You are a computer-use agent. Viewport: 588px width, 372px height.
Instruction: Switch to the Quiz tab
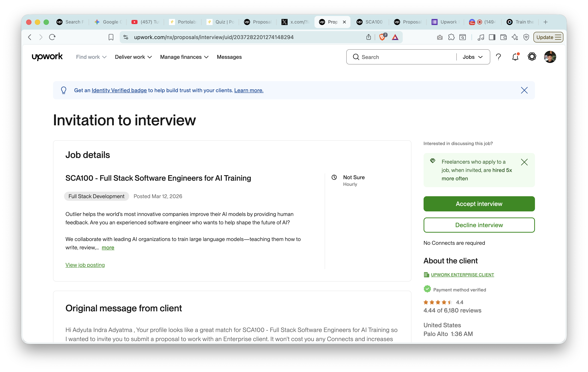pyautogui.click(x=220, y=22)
